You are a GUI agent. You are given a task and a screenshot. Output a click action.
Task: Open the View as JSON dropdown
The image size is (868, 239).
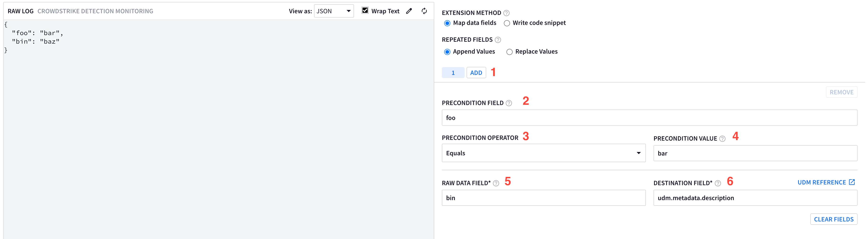(x=334, y=11)
